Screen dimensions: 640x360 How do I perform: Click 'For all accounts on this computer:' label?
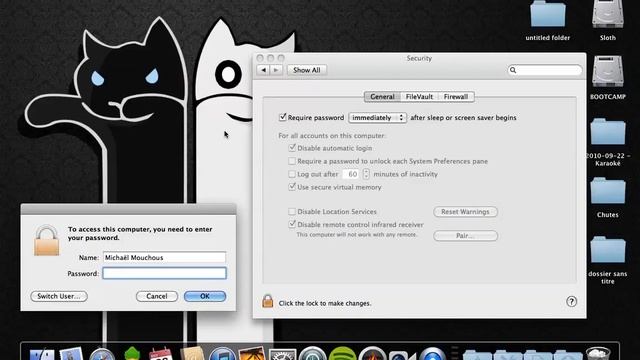click(x=332, y=136)
